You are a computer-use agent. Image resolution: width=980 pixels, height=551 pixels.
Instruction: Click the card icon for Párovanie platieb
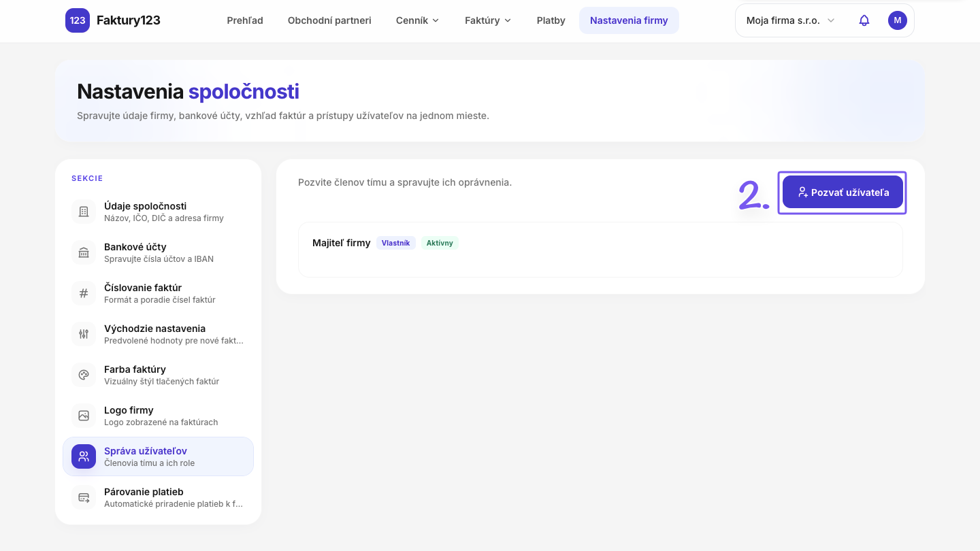click(84, 497)
